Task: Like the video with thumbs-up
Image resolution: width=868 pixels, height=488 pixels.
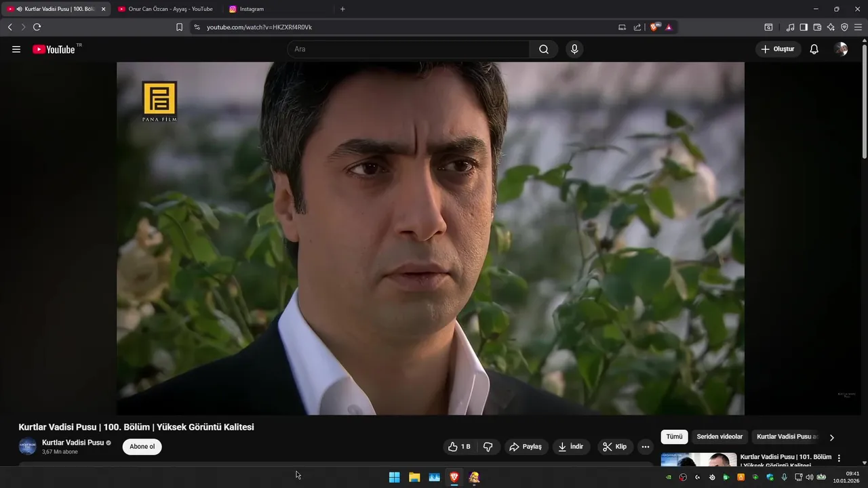Action: 459,447
